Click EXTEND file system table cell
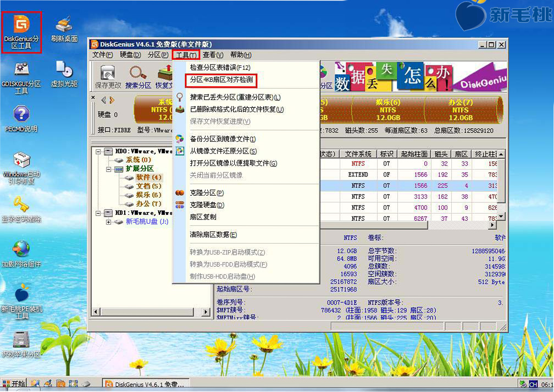 (x=358, y=175)
